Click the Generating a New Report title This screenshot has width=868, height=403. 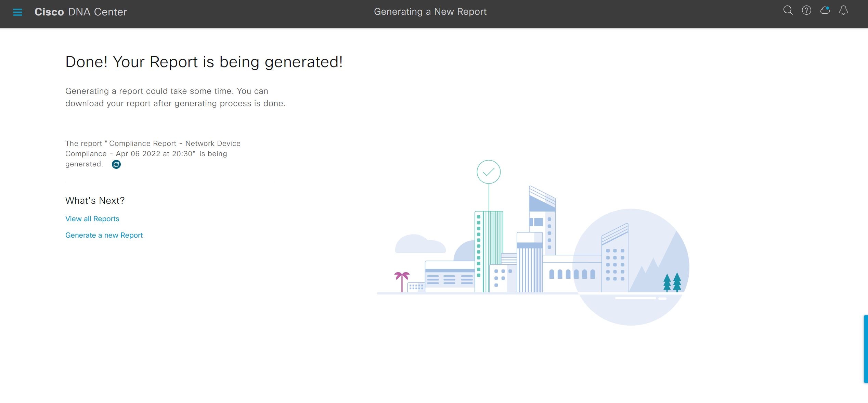tap(430, 12)
